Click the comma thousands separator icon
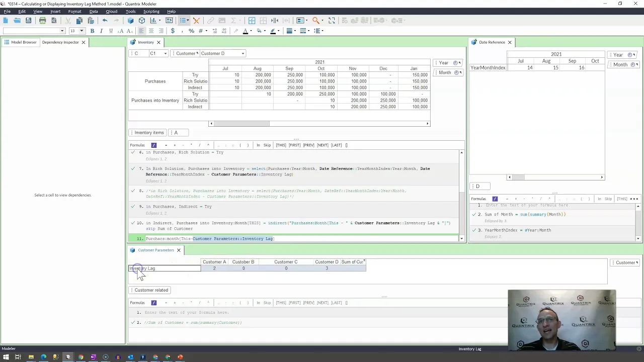Viewport: 644px width, 362px height. click(x=182, y=31)
